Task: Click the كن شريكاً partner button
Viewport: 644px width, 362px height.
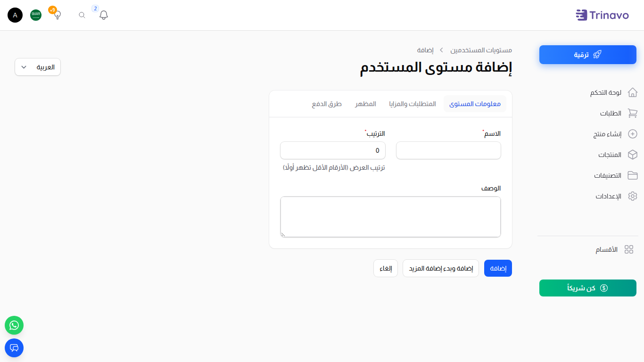Action: (x=588, y=288)
